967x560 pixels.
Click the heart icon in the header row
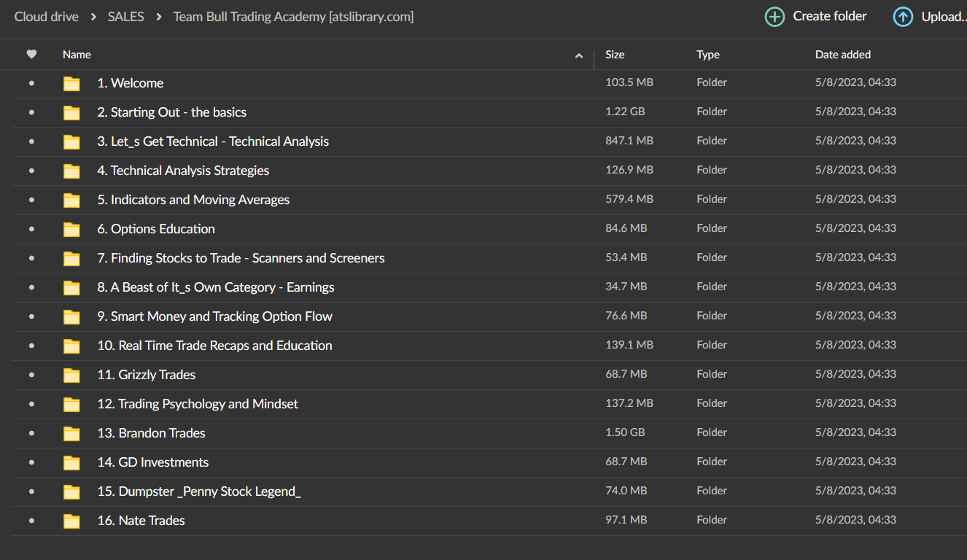[x=31, y=54]
